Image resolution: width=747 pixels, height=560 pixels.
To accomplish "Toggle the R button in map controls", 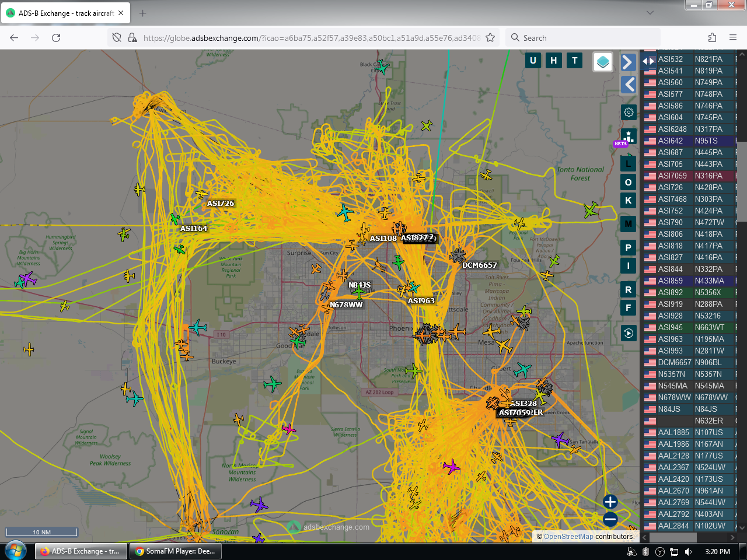I will pyautogui.click(x=629, y=289).
